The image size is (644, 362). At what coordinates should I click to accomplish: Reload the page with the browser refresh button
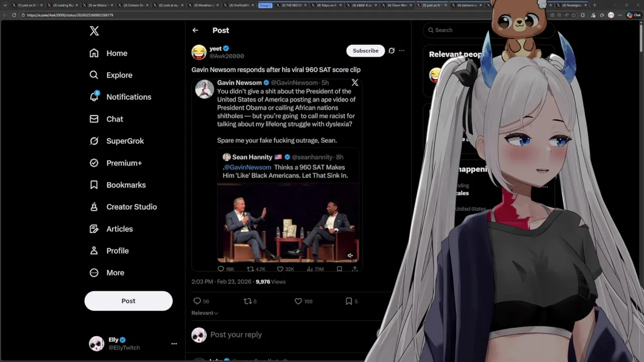click(14, 15)
